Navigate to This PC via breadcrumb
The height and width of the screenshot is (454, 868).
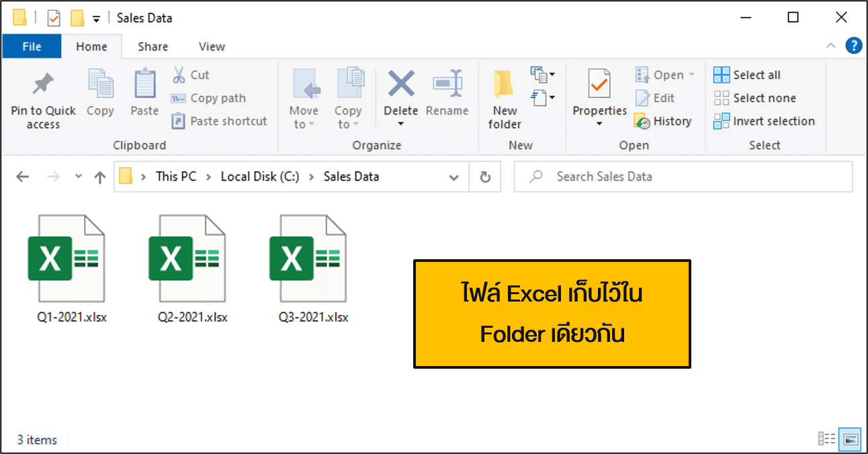coord(175,176)
